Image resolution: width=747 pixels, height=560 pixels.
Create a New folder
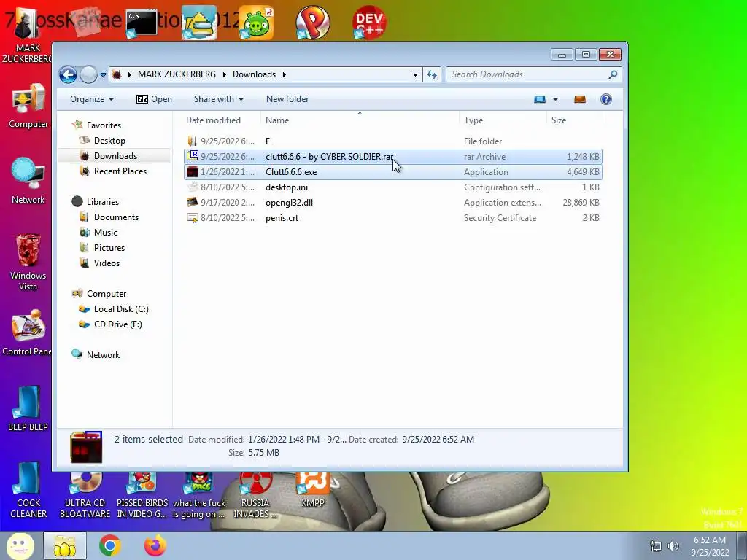tap(287, 99)
